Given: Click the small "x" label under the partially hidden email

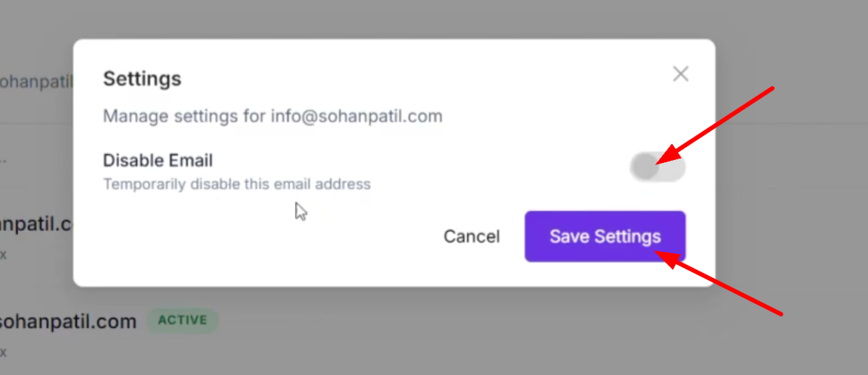Looking at the screenshot, I should click(4, 256).
